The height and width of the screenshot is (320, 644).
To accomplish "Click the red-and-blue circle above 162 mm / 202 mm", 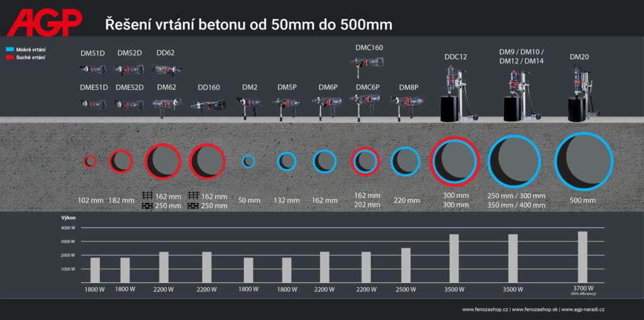I will tap(365, 161).
